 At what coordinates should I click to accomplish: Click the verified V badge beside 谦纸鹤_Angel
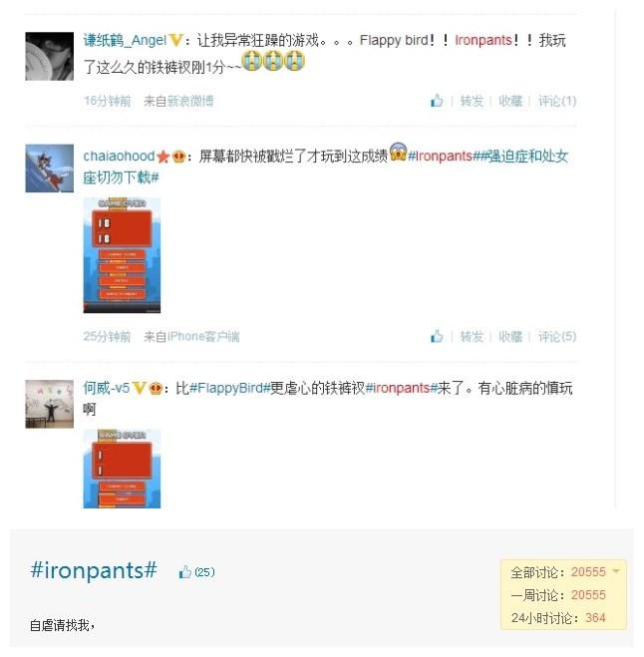point(176,40)
